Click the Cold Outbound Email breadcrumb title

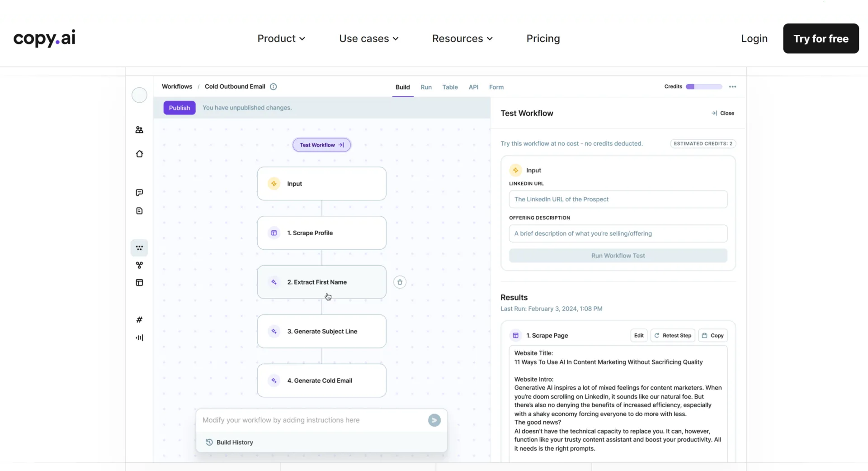pyautogui.click(x=235, y=86)
